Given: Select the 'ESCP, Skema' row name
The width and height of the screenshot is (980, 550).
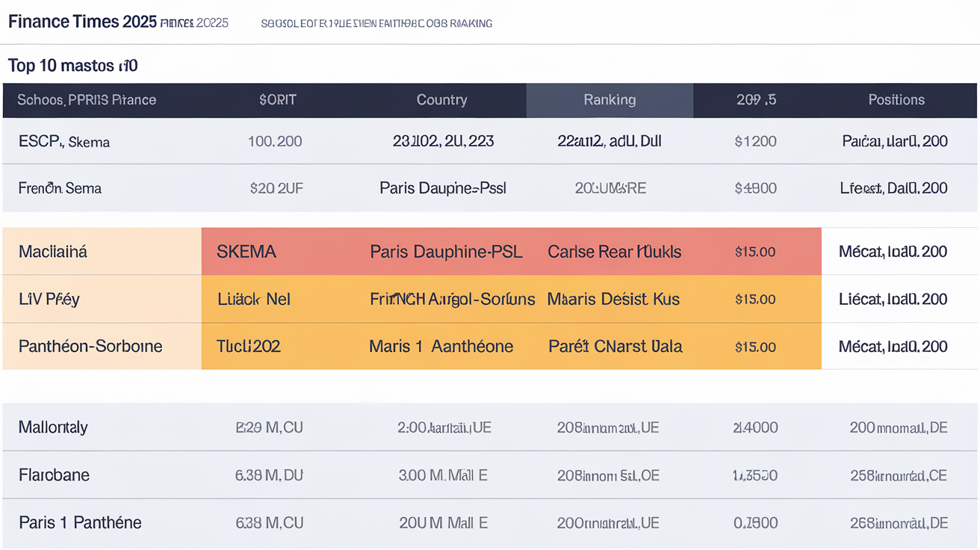Looking at the screenshot, I should (x=64, y=141).
